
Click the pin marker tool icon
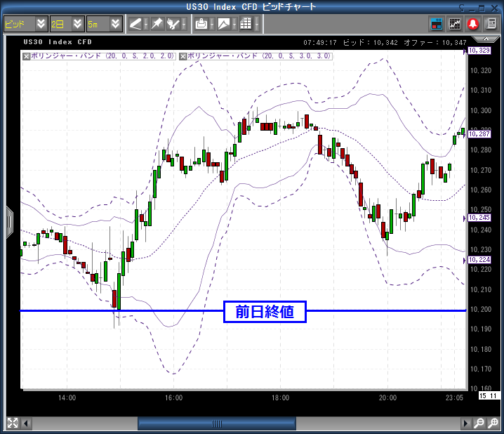157,24
